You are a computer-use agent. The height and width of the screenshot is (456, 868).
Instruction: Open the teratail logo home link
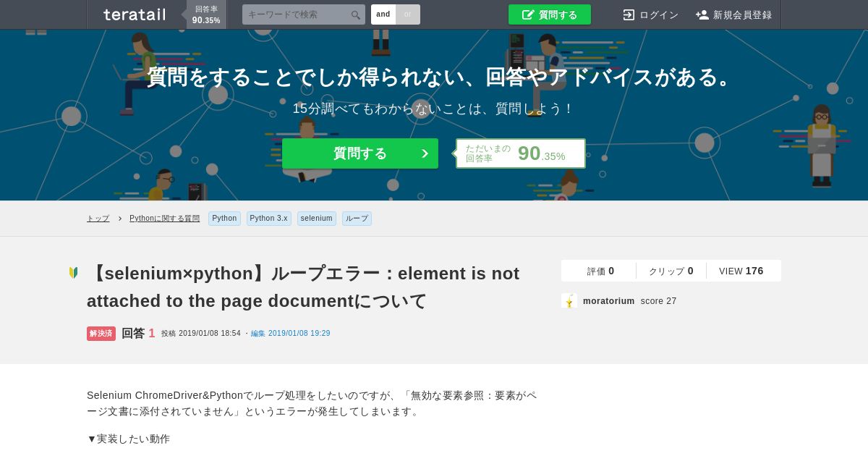point(135,14)
